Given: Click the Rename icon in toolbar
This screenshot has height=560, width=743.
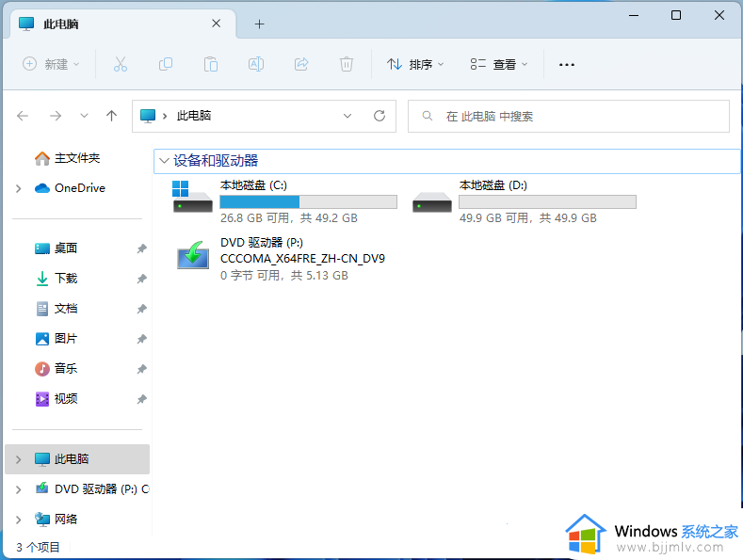Looking at the screenshot, I should click(x=256, y=64).
